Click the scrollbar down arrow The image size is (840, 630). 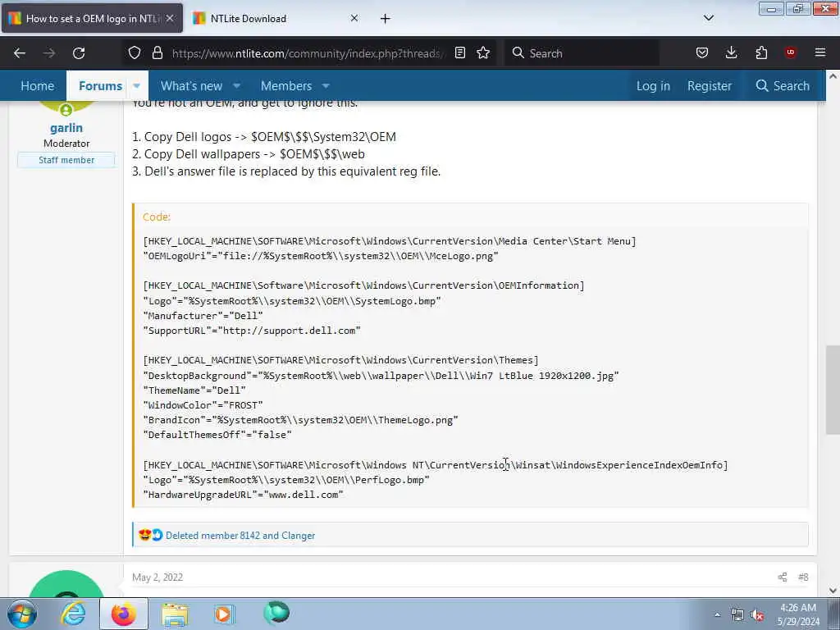pyautogui.click(x=833, y=591)
